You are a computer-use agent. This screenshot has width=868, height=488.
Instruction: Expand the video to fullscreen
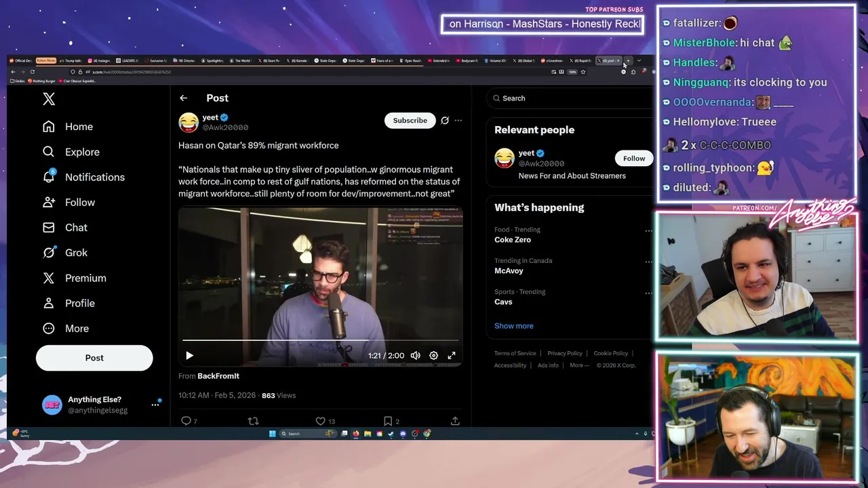point(452,355)
